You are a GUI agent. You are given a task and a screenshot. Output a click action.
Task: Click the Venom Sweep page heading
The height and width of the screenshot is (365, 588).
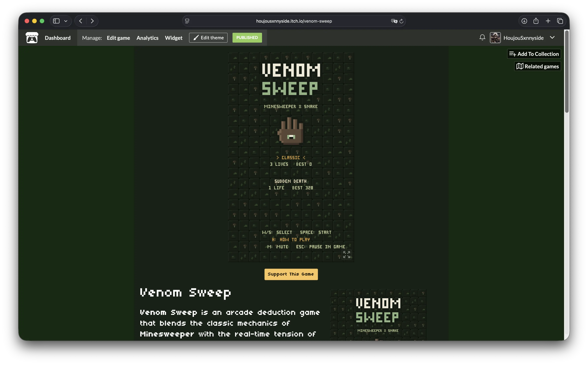[x=185, y=293]
